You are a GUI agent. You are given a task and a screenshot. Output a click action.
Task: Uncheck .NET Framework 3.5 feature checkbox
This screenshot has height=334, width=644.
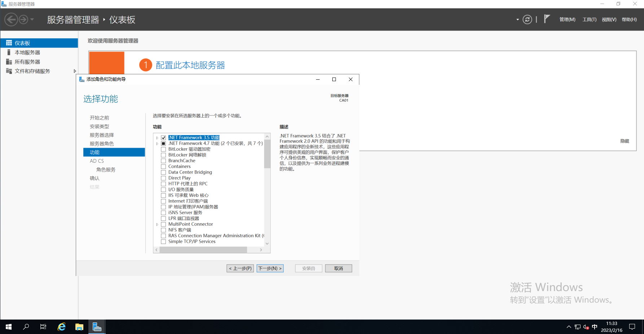pyautogui.click(x=163, y=138)
